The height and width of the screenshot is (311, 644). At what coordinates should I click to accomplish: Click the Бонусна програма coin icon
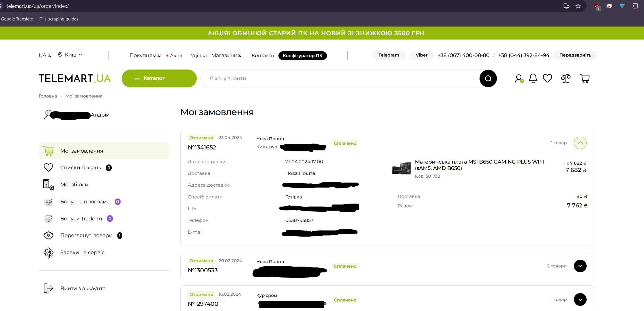click(x=48, y=202)
